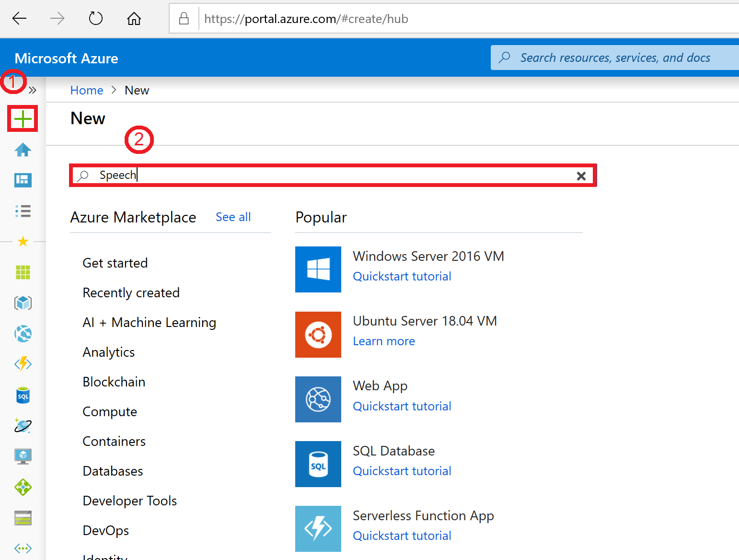Click Web App tile icon
This screenshot has width=739, height=560.
318,399
